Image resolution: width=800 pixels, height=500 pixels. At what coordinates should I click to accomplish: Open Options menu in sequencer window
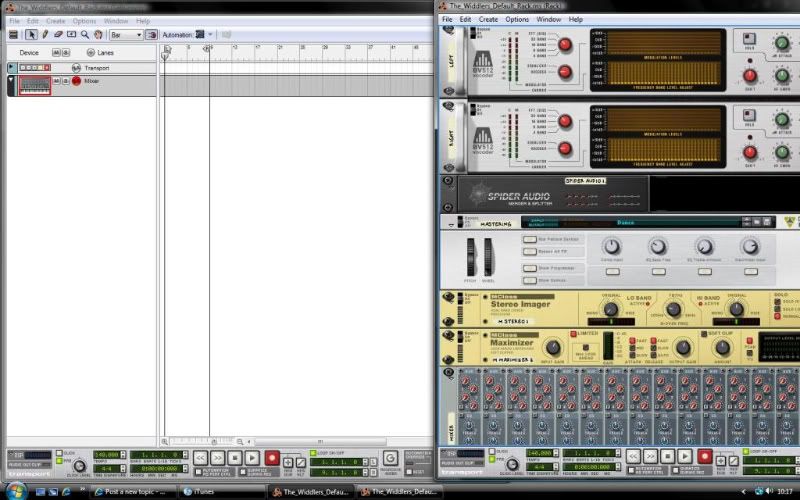click(84, 21)
